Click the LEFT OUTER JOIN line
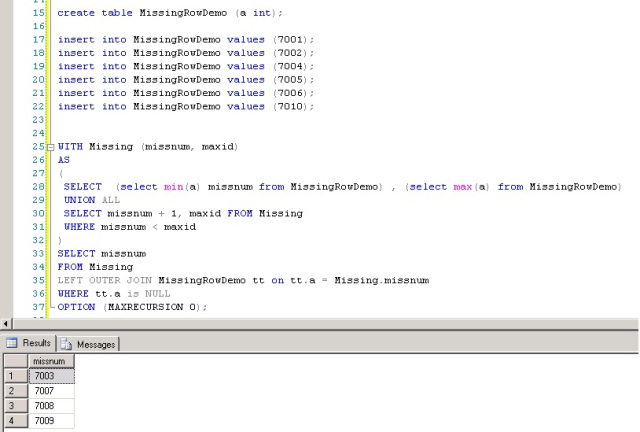The width and height of the screenshot is (640, 432). [x=243, y=281]
